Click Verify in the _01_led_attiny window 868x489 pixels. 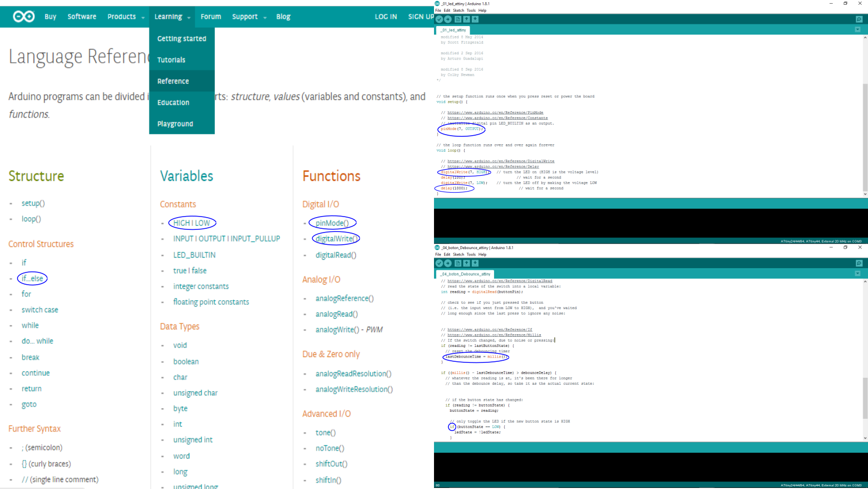pos(439,19)
